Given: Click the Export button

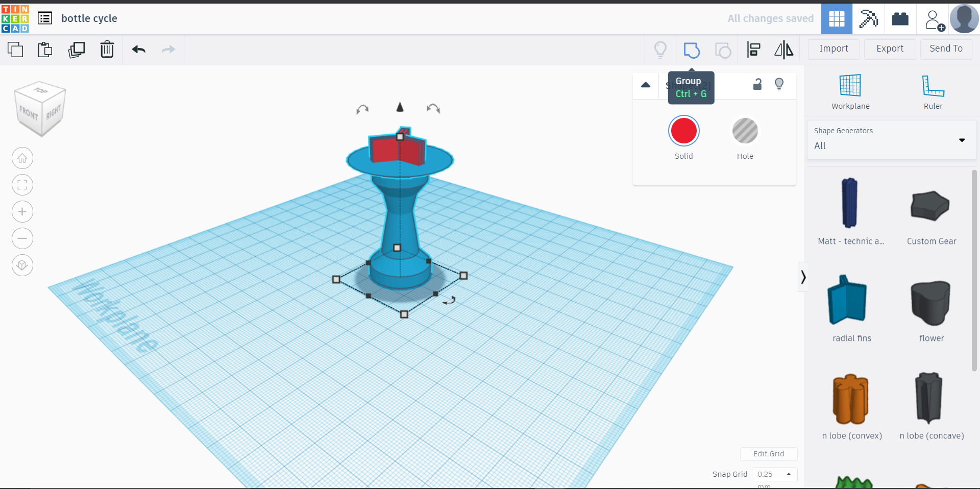Looking at the screenshot, I should tap(890, 49).
